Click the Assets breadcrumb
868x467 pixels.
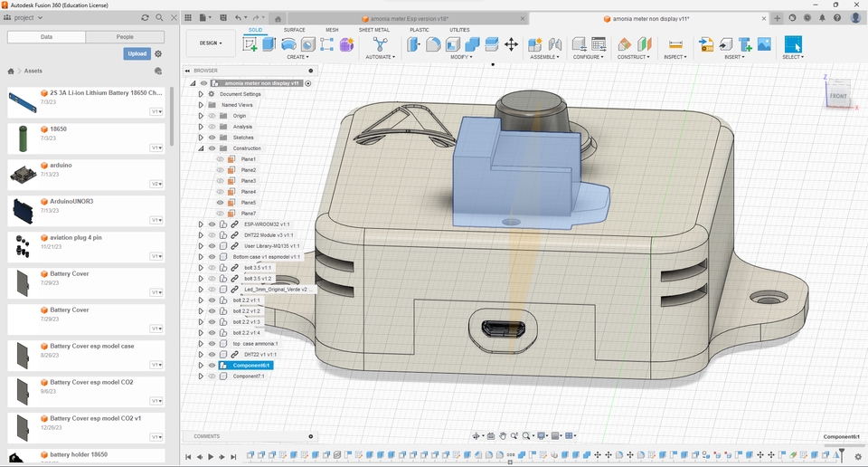(33, 71)
